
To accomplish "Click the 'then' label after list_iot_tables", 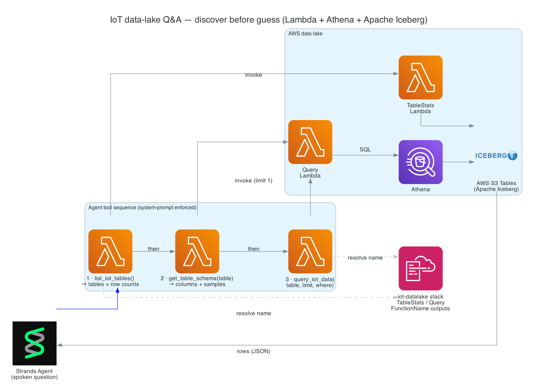I will tap(153, 249).
